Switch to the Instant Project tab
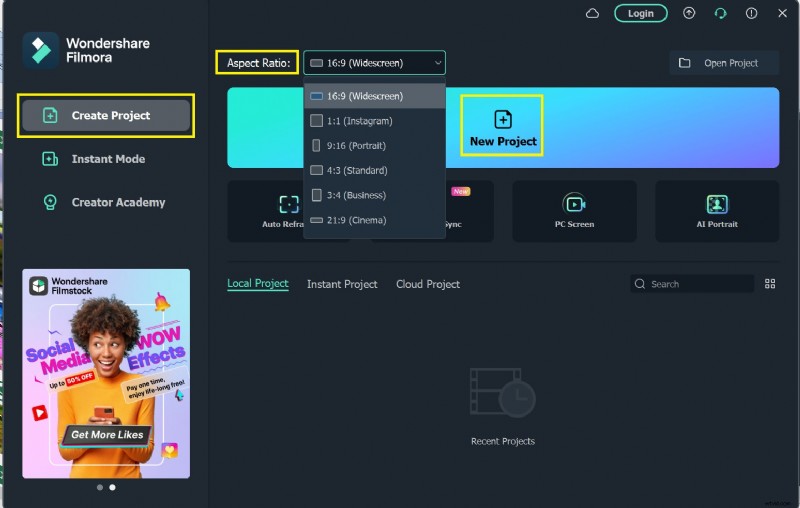This screenshot has width=800, height=508. (342, 284)
